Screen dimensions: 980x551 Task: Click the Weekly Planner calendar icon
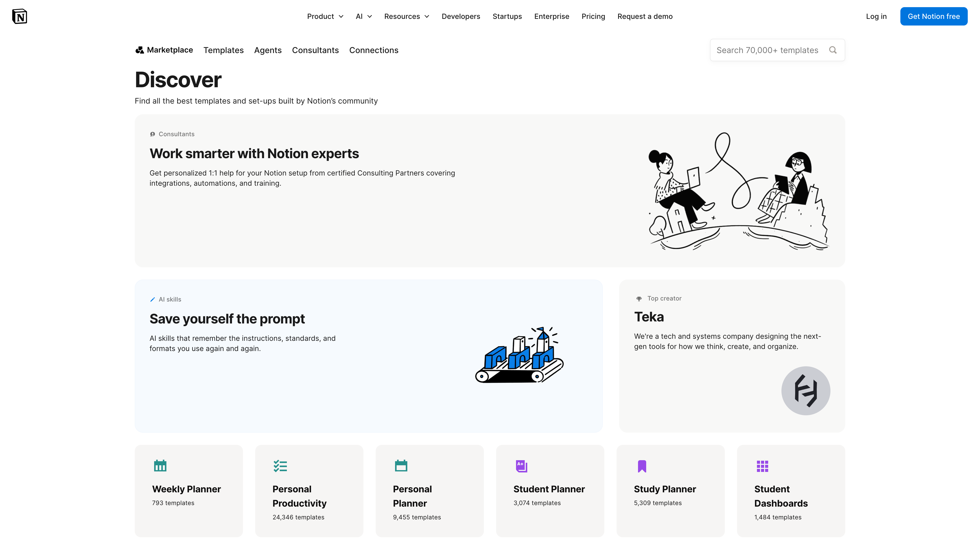(160, 466)
